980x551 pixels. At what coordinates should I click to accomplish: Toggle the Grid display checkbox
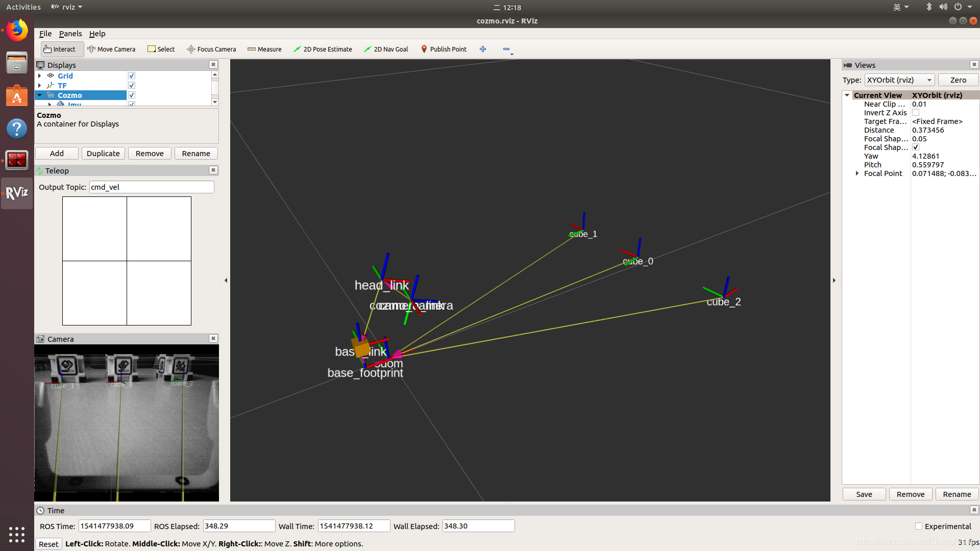point(132,76)
